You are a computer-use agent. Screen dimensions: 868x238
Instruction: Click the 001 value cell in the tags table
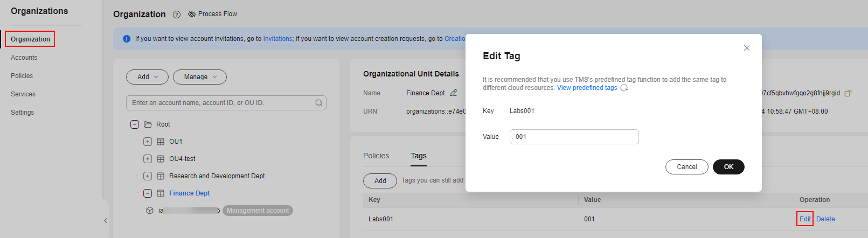(x=589, y=219)
